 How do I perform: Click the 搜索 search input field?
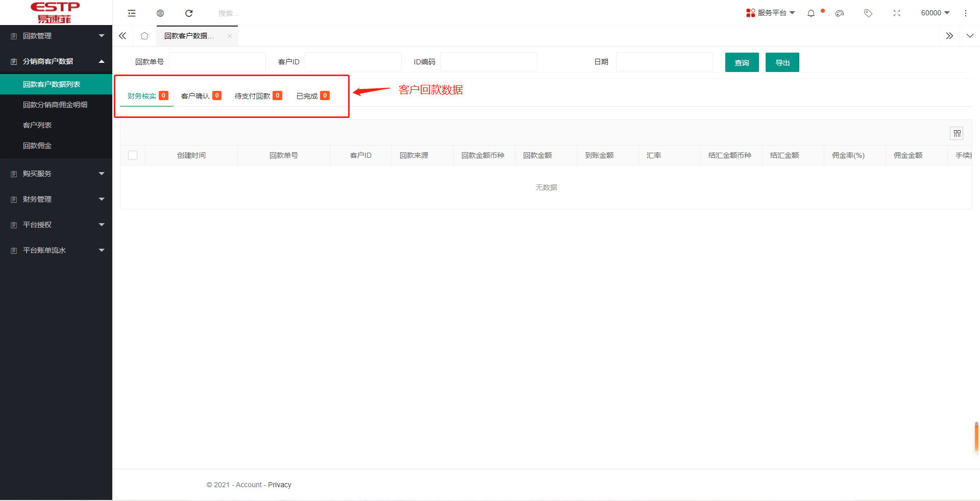[227, 13]
